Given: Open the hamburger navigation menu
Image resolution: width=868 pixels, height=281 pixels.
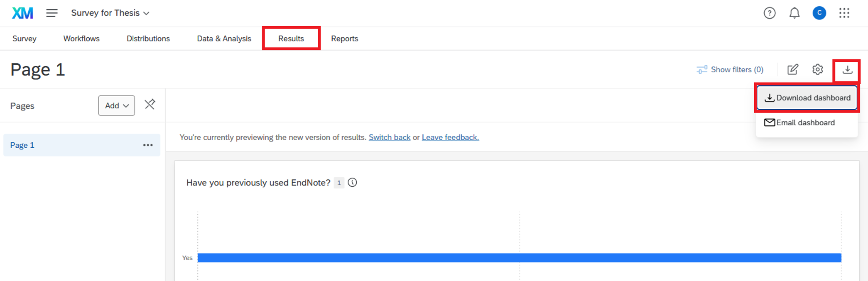Looking at the screenshot, I should (52, 13).
